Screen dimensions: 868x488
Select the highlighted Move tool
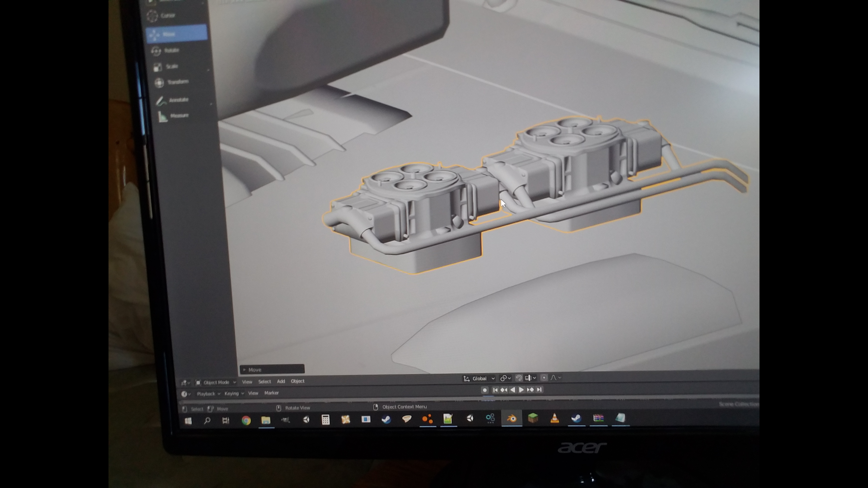[x=176, y=34]
